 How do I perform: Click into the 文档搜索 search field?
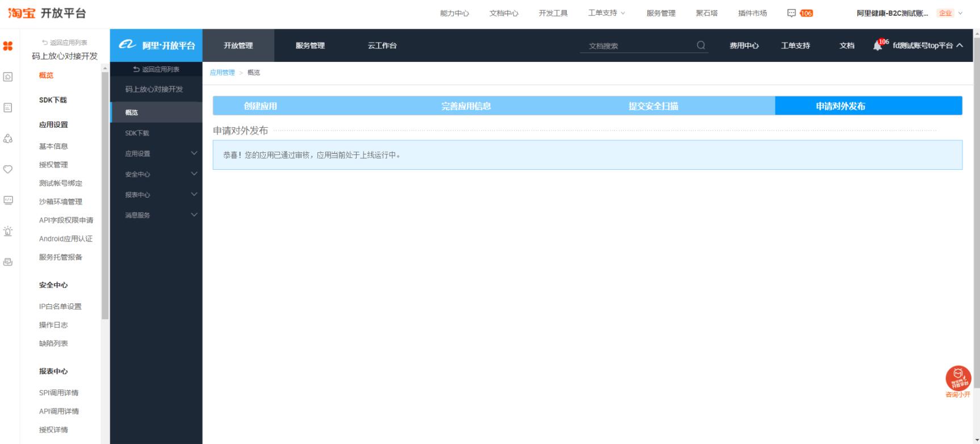[x=636, y=46]
